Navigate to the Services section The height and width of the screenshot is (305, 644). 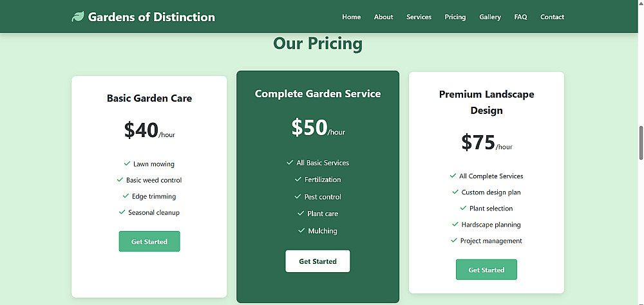(x=419, y=17)
